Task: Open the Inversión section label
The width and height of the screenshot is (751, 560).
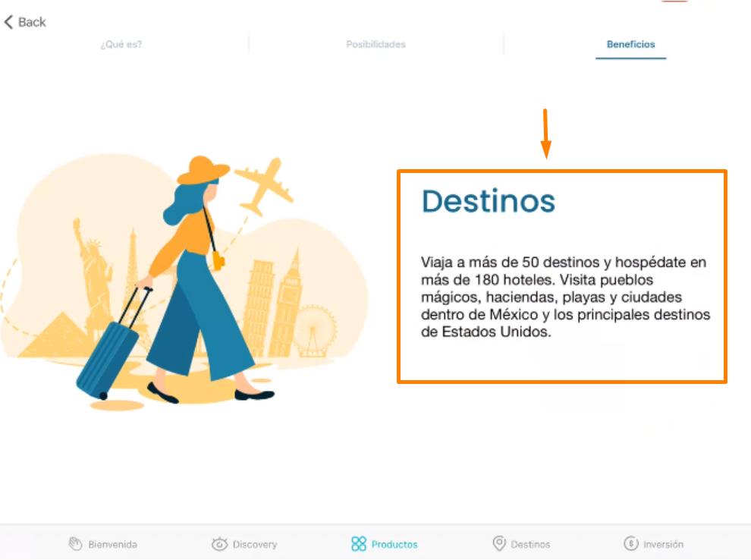Action: coord(663,545)
